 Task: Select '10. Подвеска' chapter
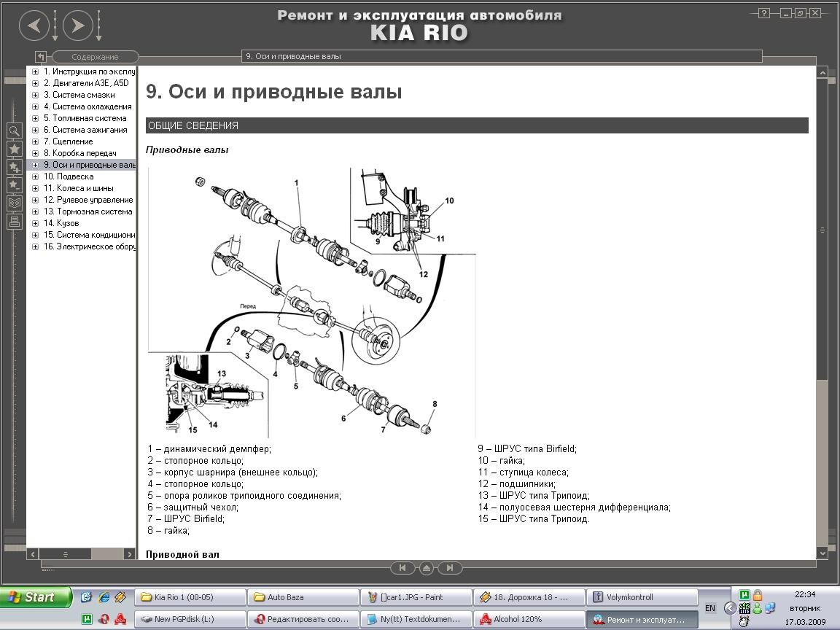click(69, 176)
